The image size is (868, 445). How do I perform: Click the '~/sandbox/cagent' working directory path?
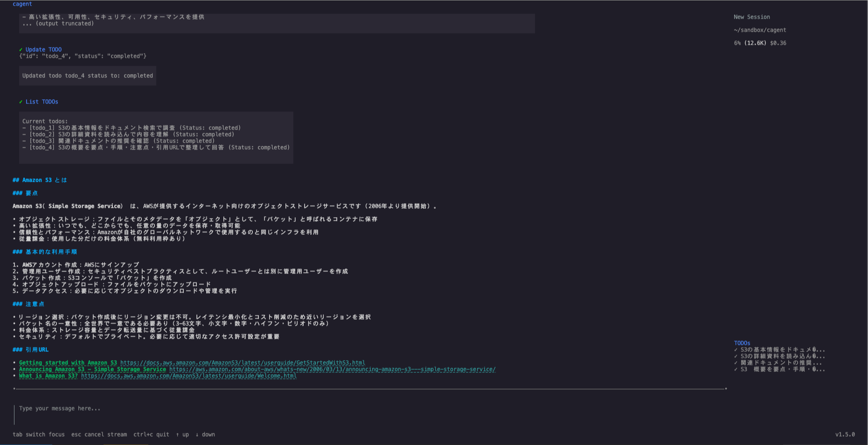click(x=760, y=30)
